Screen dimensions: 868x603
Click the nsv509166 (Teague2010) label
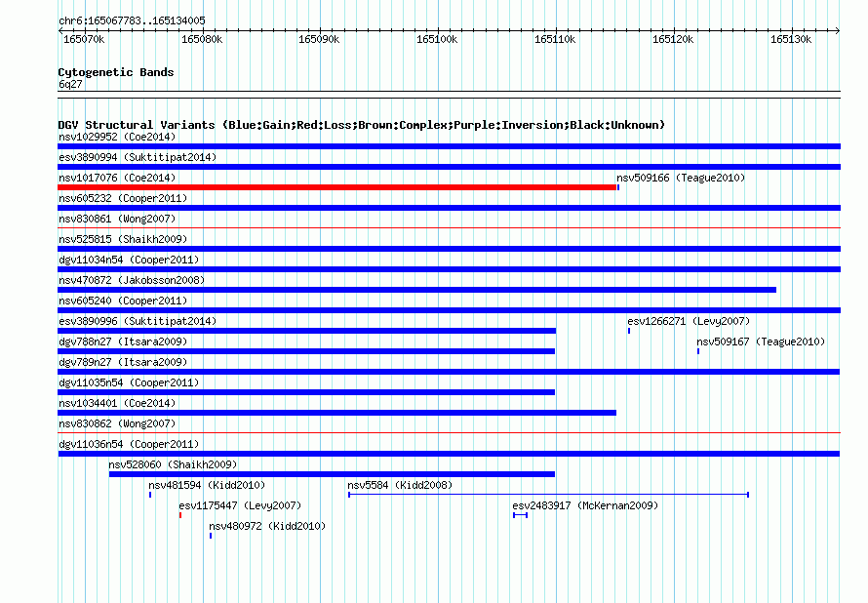click(681, 178)
